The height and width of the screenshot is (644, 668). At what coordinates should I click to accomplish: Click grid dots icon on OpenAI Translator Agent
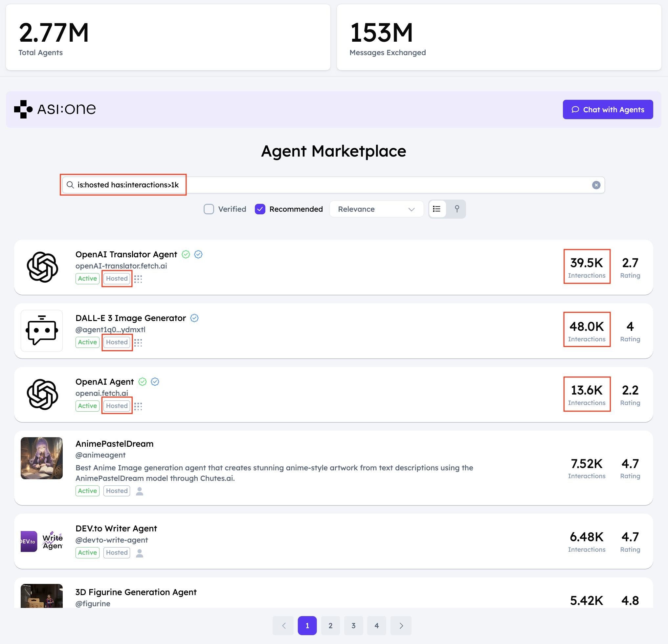point(138,279)
